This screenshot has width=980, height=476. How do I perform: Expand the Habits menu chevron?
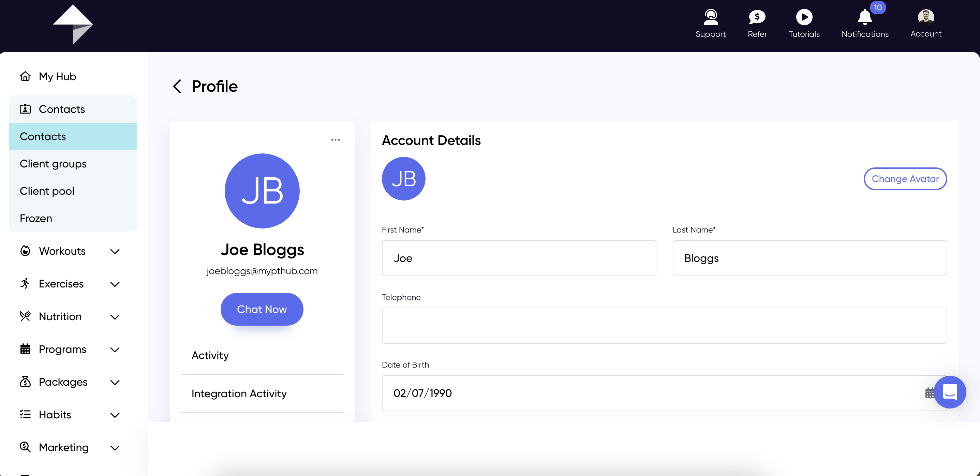(x=115, y=415)
